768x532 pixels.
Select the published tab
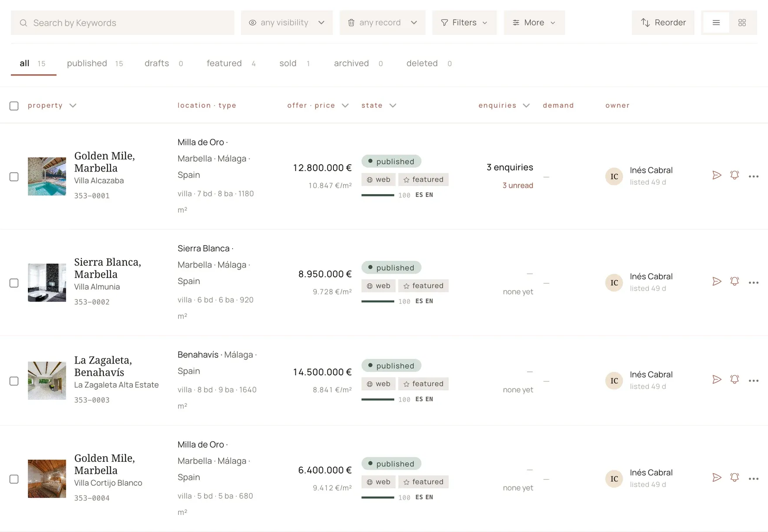tap(95, 63)
